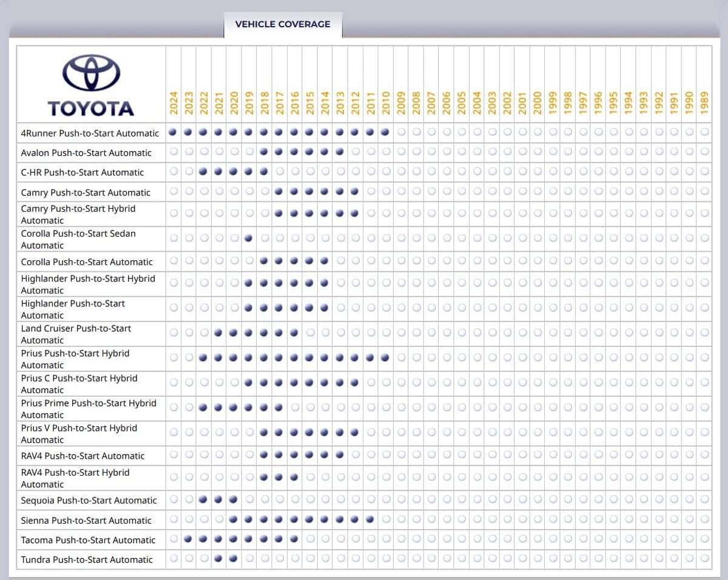Click the filled 2012 dot for Prius C
Screen dimensions: 728x580
point(355,382)
